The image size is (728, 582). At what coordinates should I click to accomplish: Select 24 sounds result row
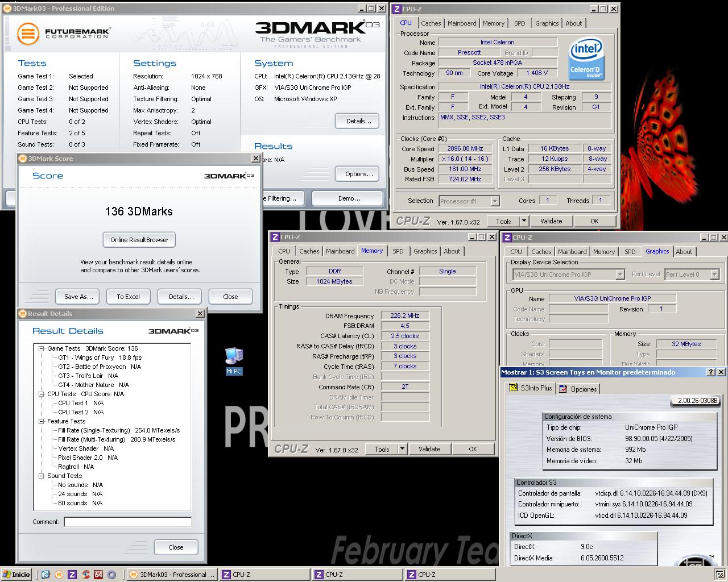click(80, 494)
